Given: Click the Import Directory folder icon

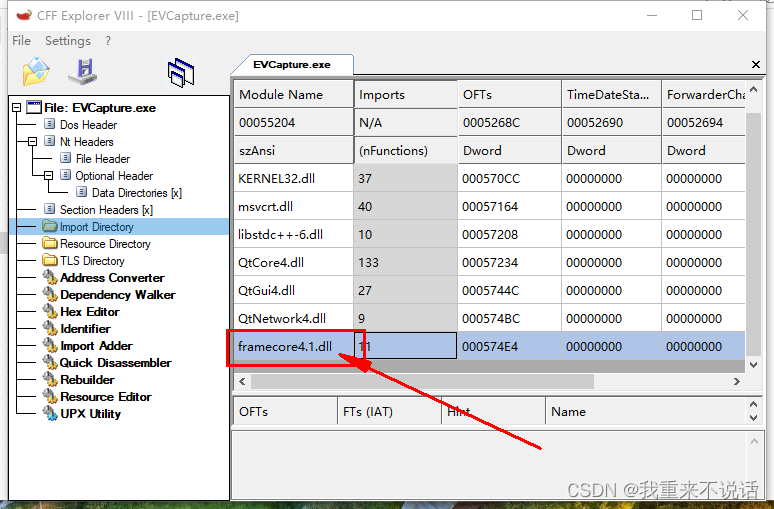Looking at the screenshot, I should click(x=49, y=226).
